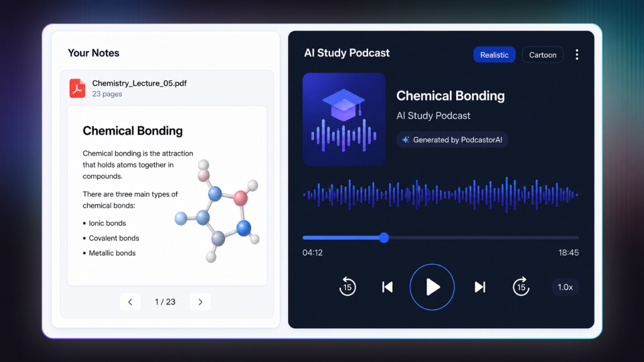Click the "AI Study Podcast" panel title
Viewport: 644px width, 362px height.
(347, 53)
